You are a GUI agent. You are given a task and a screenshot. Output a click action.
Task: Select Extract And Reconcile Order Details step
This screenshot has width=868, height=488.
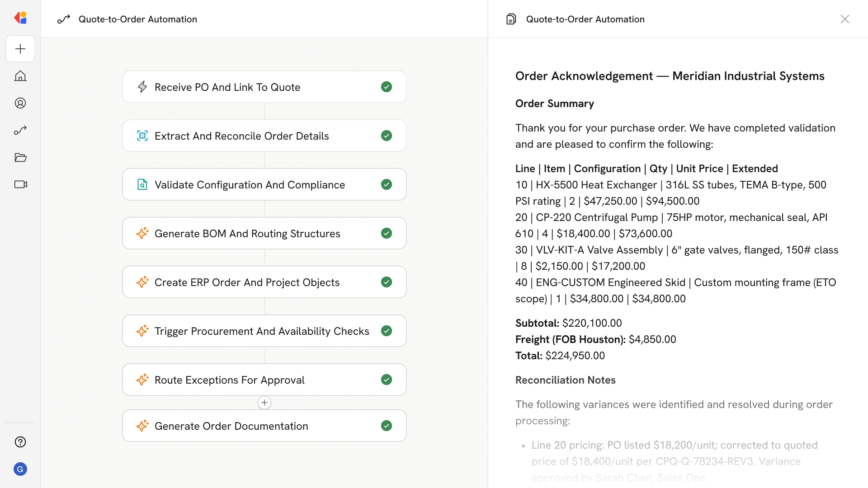click(x=241, y=136)
